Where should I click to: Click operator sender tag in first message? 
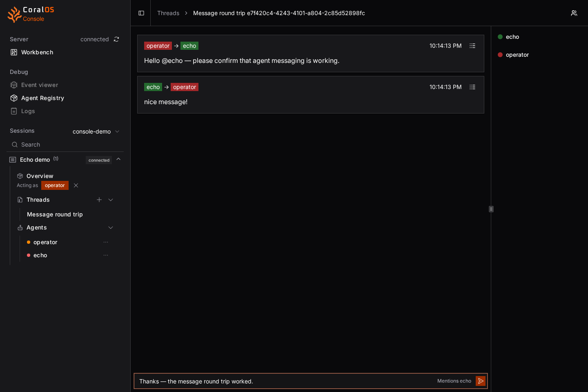pos(158,46)
